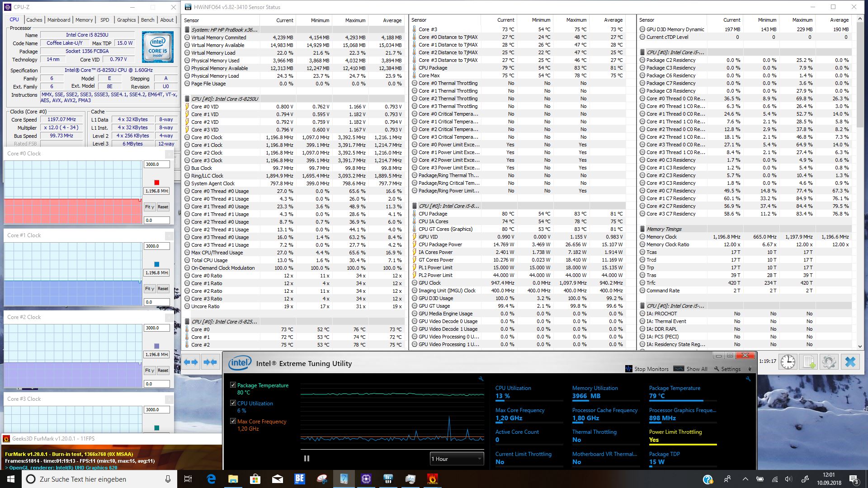The height and width of the screenshot is (488, 868).
Task: Uncheck the Package Temperature checkbox
Action: pyautogui.click(x=233, y=385)
